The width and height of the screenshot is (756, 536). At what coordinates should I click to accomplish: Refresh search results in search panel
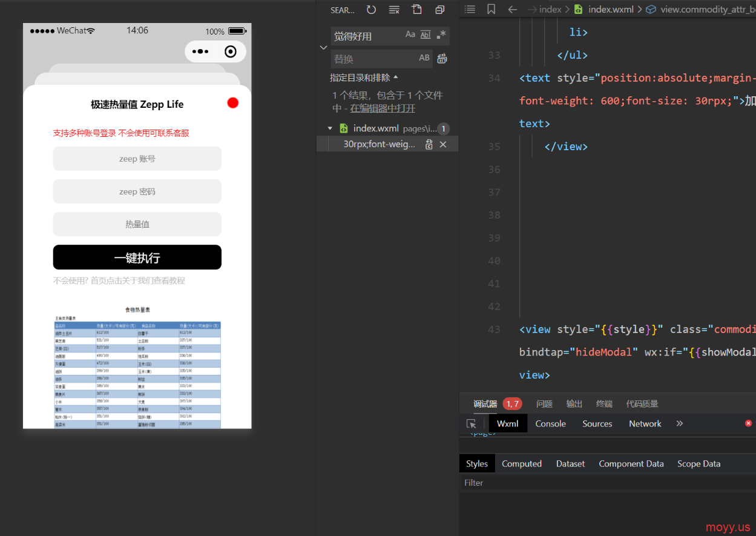(x=371, y=10)
